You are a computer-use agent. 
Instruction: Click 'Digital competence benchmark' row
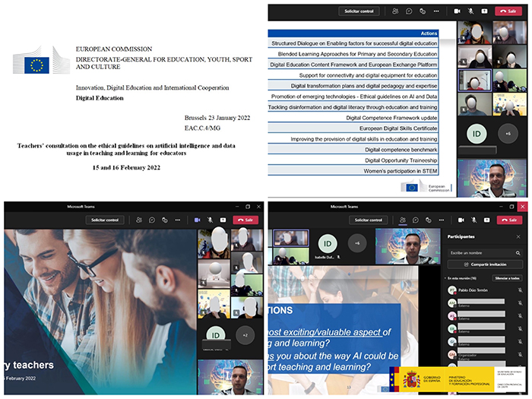point(353,150)
